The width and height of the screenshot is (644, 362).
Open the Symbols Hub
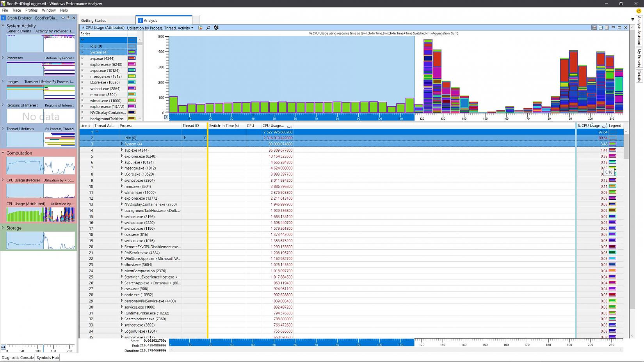(x=48, y=358)
